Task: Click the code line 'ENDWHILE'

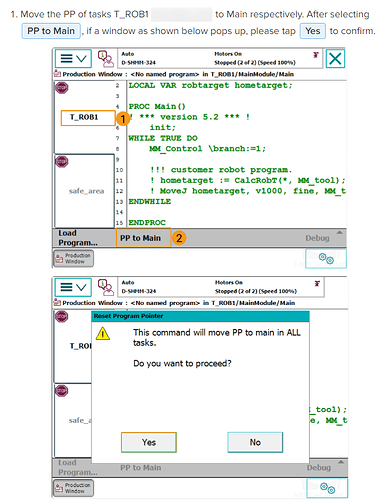Action: 150,202
